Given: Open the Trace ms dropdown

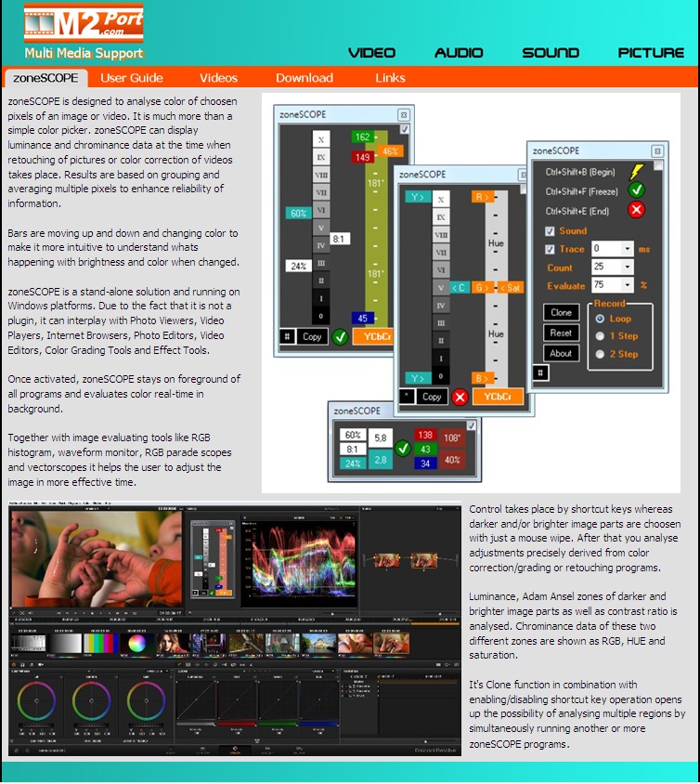Looking at the screenshot, I should tap(627, 249).
